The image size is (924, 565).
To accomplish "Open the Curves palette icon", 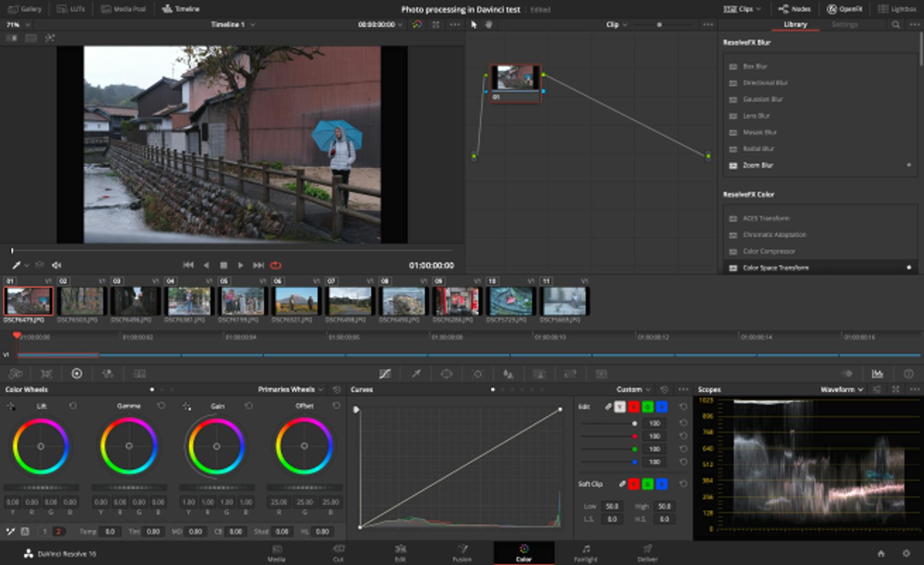I will click(385, 374).
